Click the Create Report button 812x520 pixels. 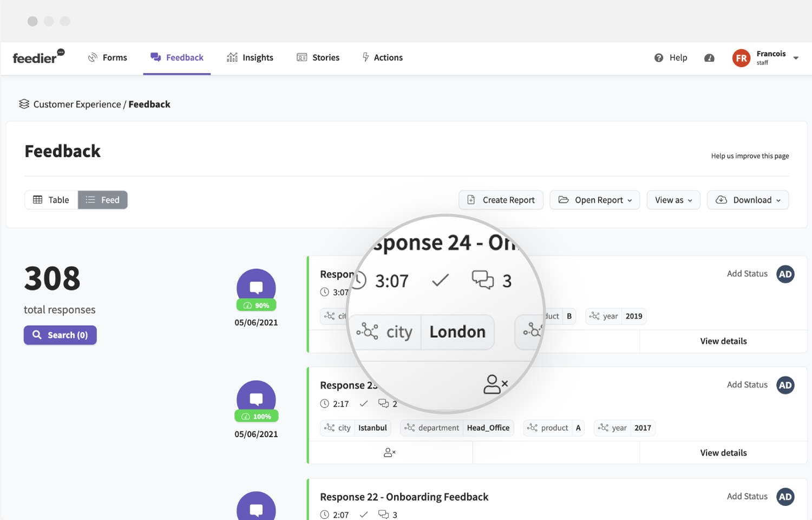[x=501, y=200]
